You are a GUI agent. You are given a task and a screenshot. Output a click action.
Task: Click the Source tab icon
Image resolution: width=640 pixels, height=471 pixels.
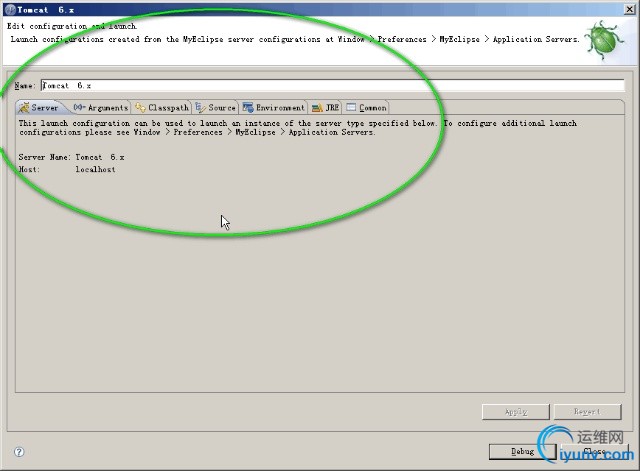(200, 107)
